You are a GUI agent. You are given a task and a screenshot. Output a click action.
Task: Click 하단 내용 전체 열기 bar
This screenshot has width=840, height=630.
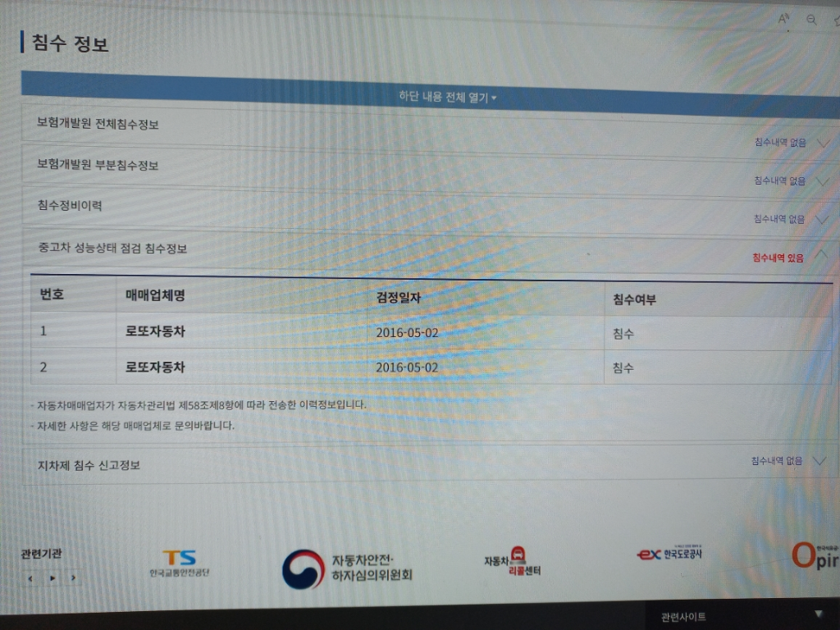pyautogui.click(x=447, y=98)
